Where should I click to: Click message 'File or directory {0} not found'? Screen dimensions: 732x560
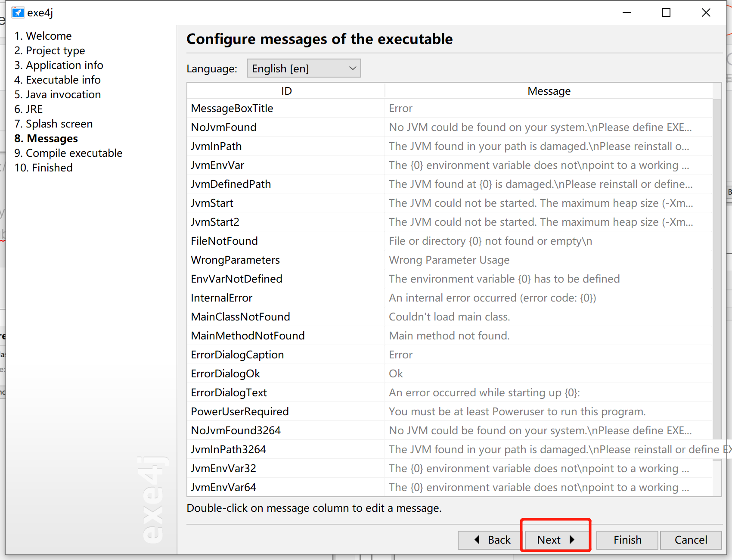549,241
